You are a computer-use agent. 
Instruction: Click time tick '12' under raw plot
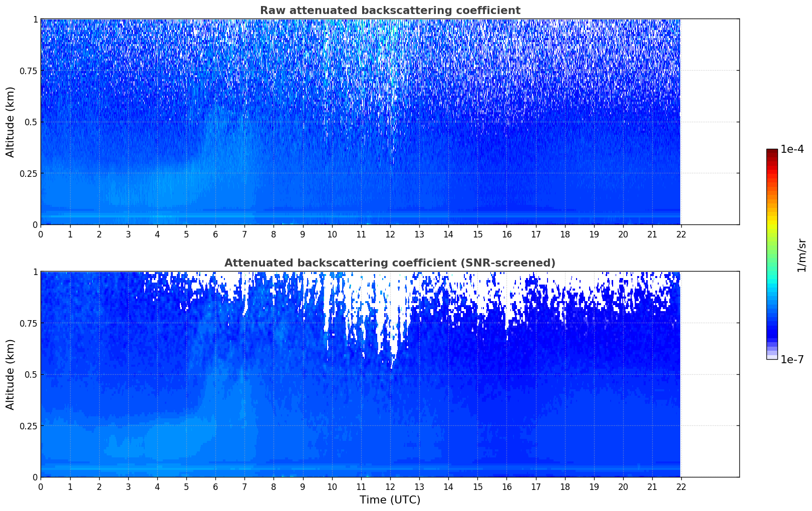[390, 234]
